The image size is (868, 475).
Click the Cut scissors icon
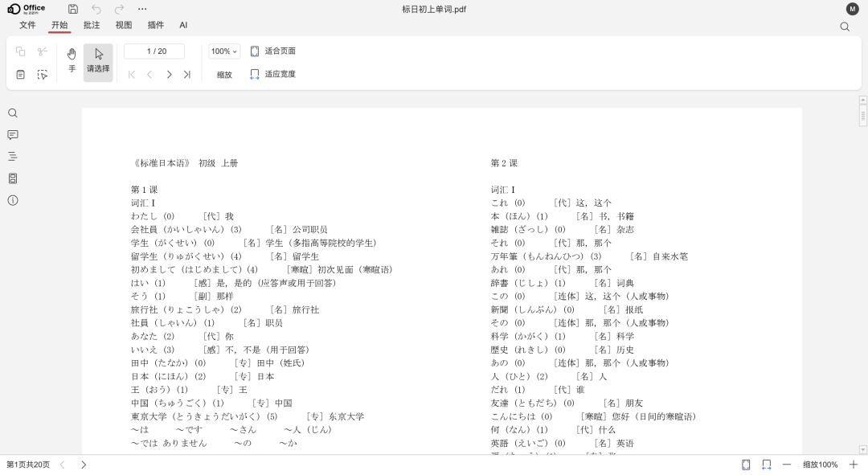42,51
